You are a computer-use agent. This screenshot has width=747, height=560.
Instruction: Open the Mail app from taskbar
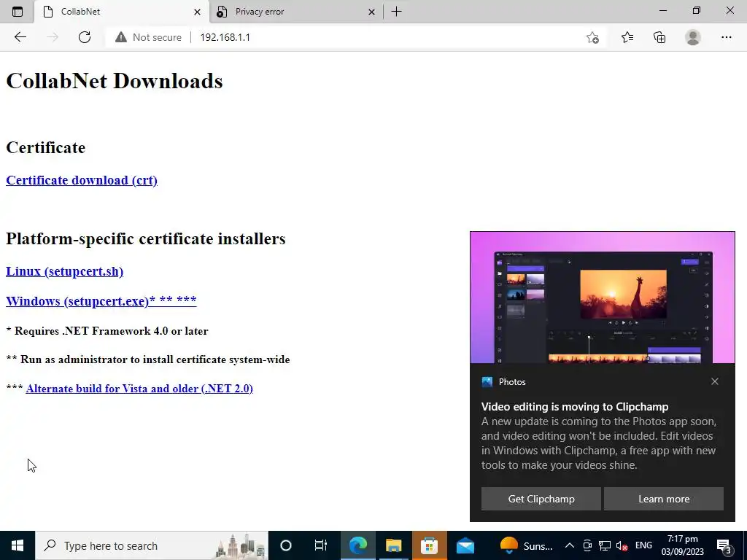coord(465,545)
